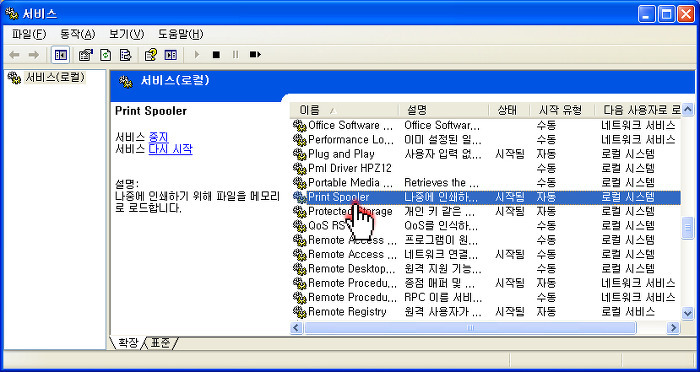Click the Refresh toolbar icon
This screenshot has height=372, width=700.
click(105, 55)
